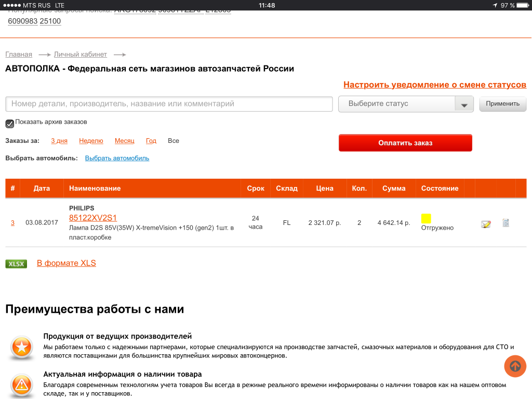Viewport: 532px width, 399px height.
Task: Filter orders for the last 3 days
Action: [59, 141]
